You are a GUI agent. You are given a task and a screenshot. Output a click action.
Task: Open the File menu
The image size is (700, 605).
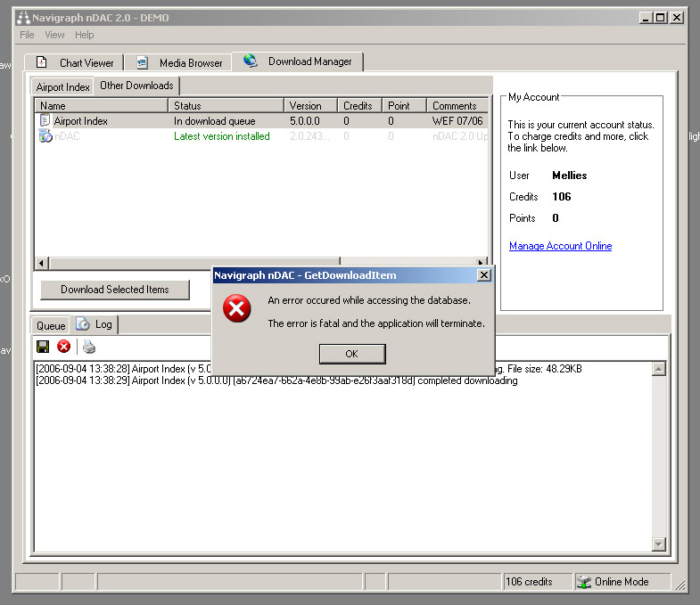pyautogui.click(x=27, y=35)
